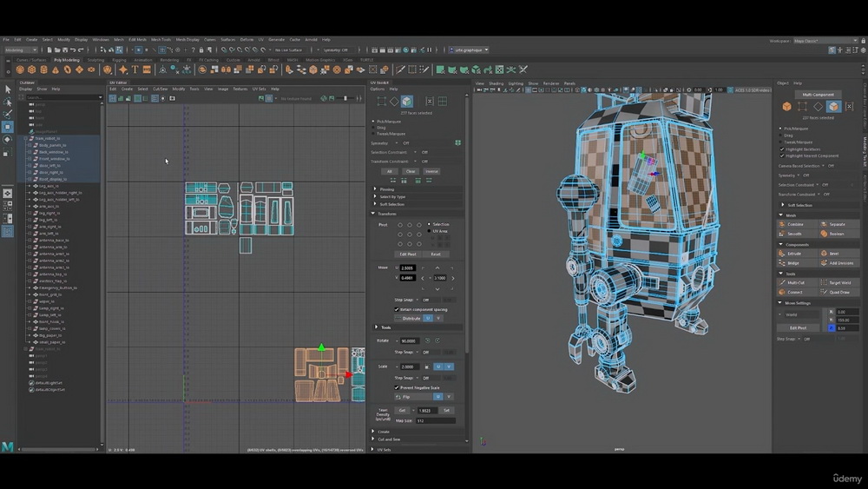Viewport: 868px width, 489px height.
Task: Create a polygon cylinder from the shelf
Action: point(43,69)
